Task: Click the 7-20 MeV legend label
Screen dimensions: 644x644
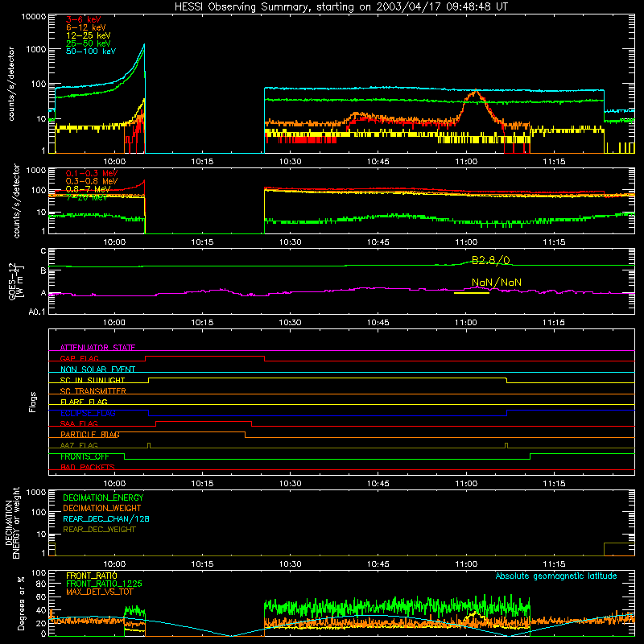Action: click(87, 197)
